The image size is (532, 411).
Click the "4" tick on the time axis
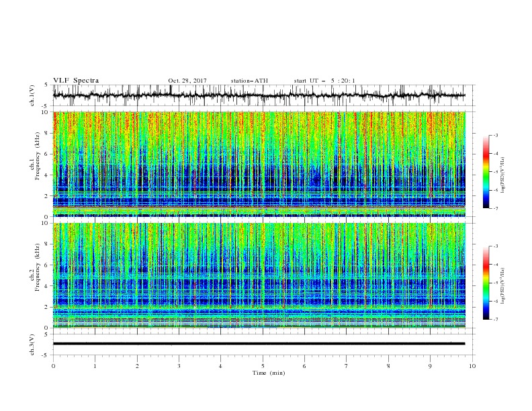pos(221,366)
